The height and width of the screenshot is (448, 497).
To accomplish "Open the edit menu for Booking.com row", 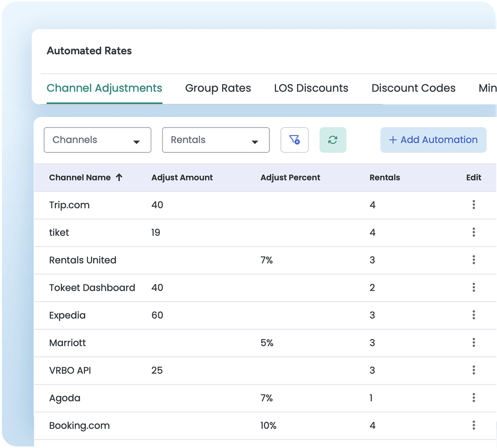I will tap(474, 425).
